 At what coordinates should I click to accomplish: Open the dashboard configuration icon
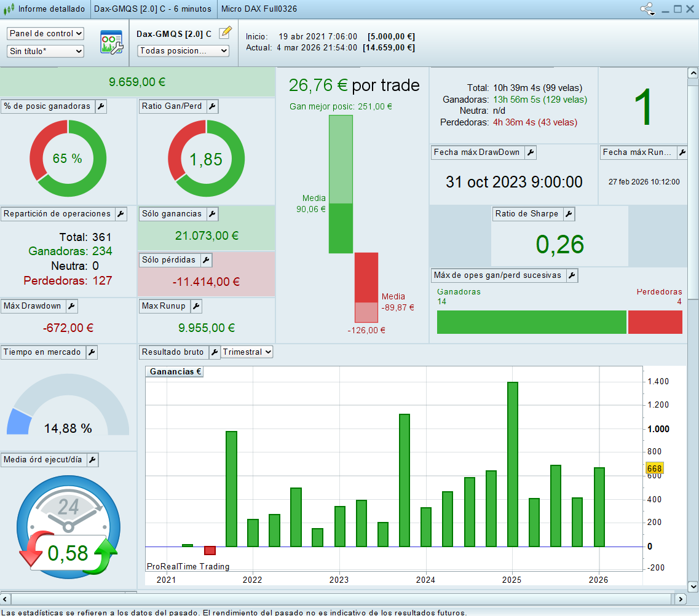pyautogui.click(x=112, y=42)
